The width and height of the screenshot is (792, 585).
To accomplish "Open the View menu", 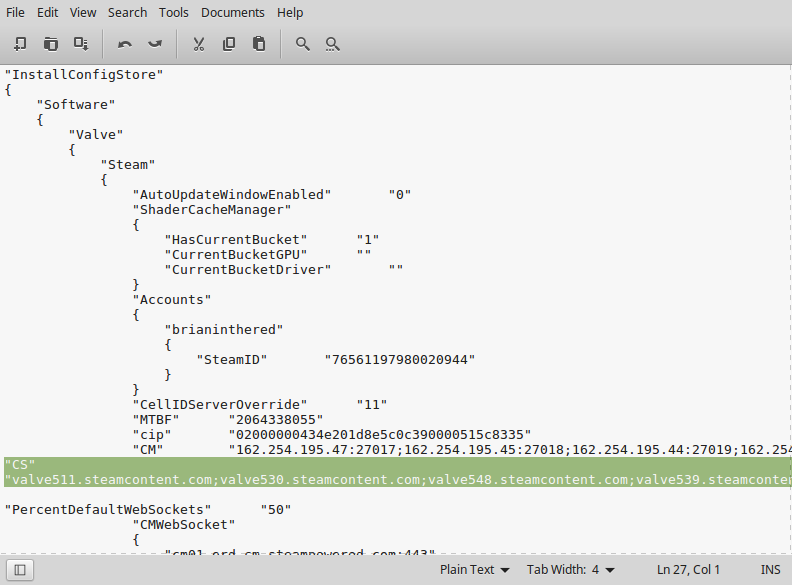I will tap(83, 13).
